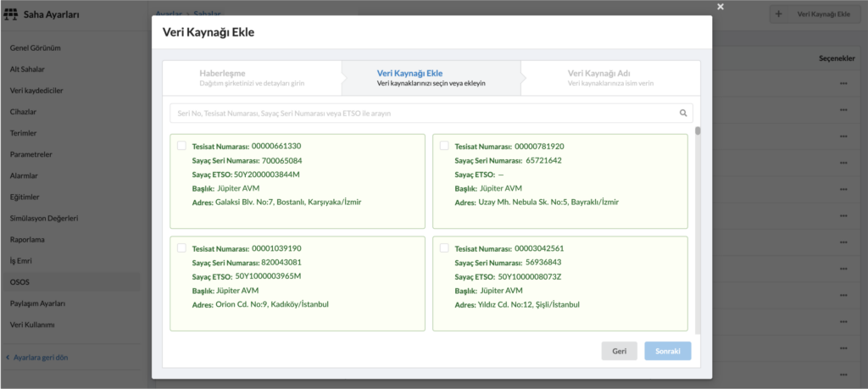The width and height of the screenshot is (868, 389).
Task: Check the box for Tesisat 00000661330
Action: [x=181, y=146]
